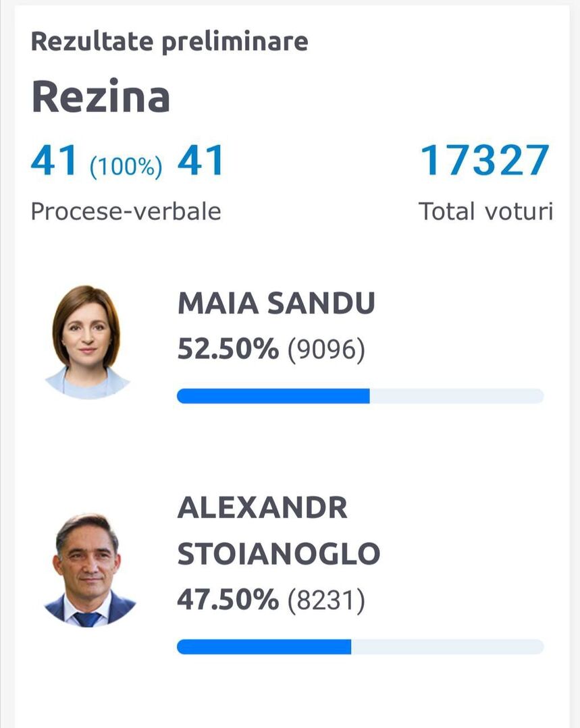The width and height of the screenshot is (580, 728).
Task: Click the (9096) vote count
Action: 326,349
